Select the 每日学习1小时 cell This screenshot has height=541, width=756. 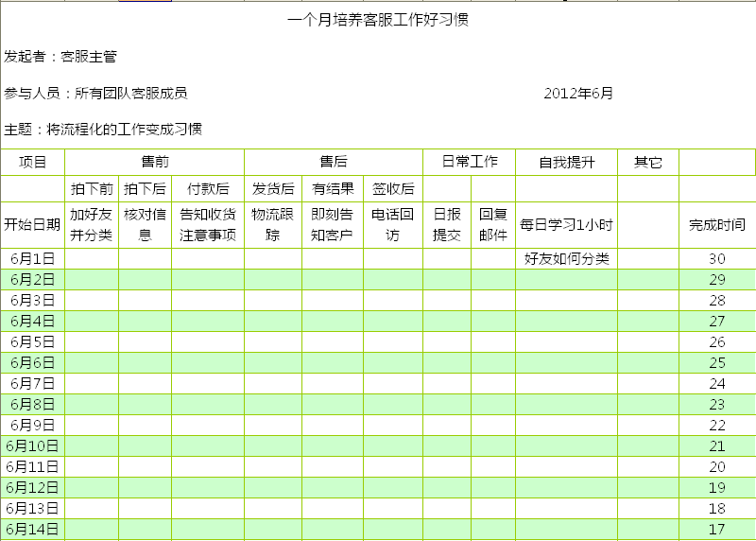click(x=566, y=225)
